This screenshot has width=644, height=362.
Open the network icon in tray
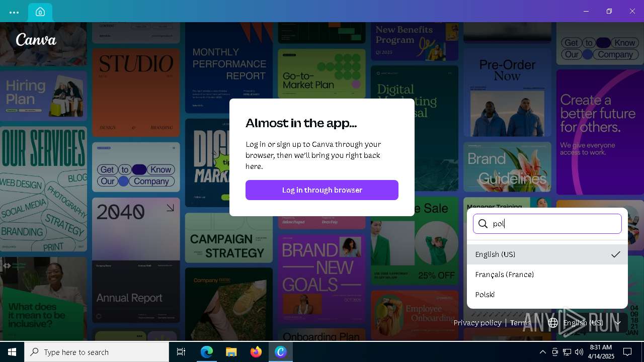567,352
